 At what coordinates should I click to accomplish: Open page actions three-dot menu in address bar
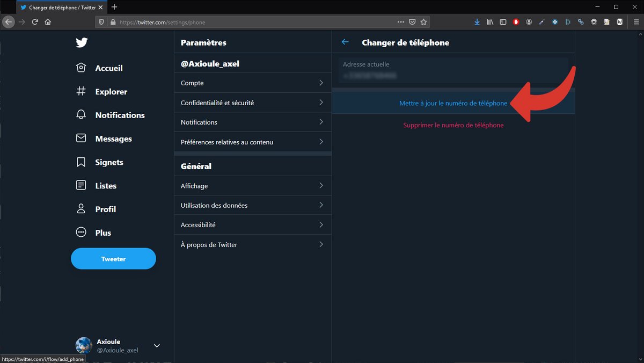pos(400,22)
